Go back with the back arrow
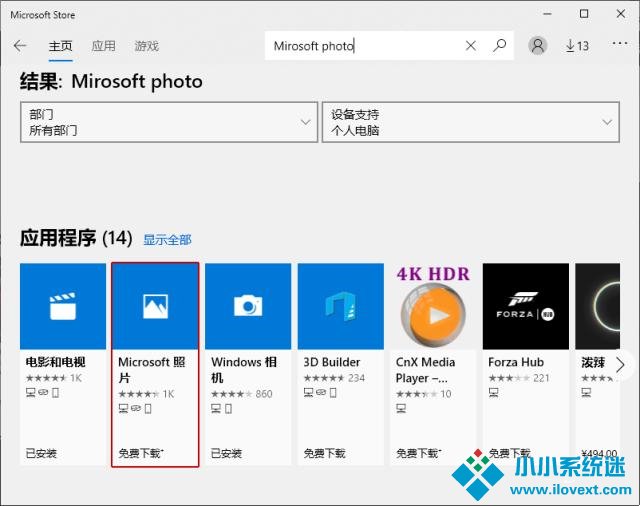This screenshot has height=506, width=640. (x=20, y=46)
